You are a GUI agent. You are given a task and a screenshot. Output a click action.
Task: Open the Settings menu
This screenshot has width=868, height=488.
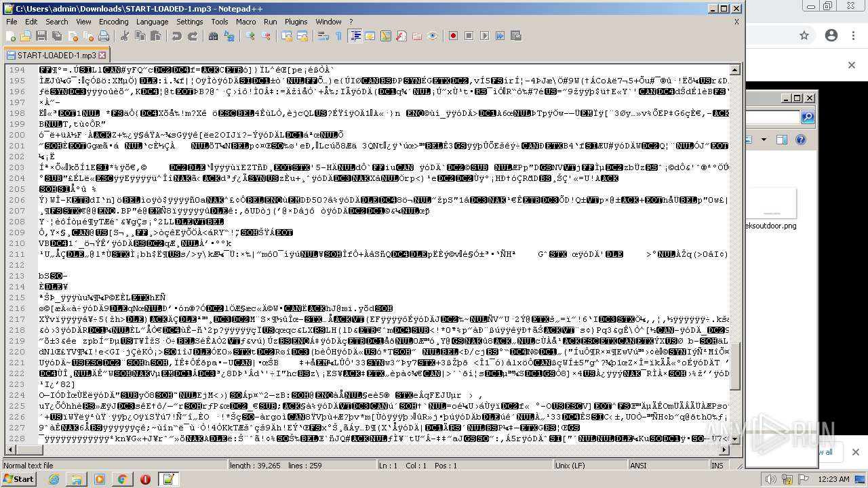(x=190, y=22)
